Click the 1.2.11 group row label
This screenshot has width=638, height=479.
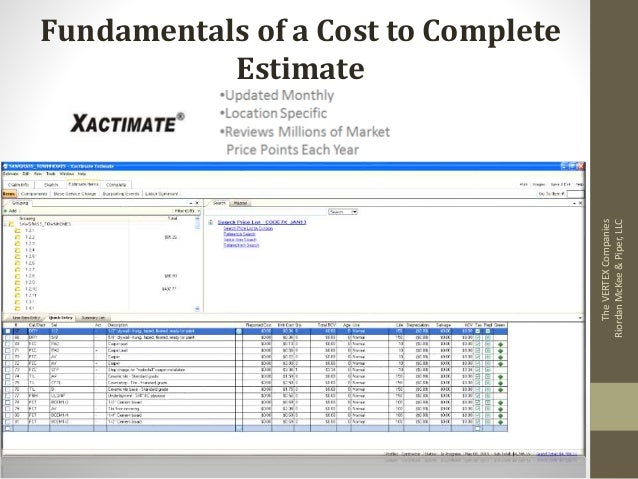coord(31,295)
